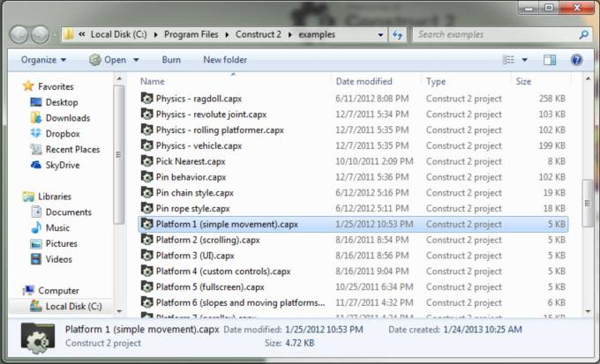This screenshot has width=600, height=364.
Task: Click the Forward navigation arrow button
Action: click(x=41, y=34)
